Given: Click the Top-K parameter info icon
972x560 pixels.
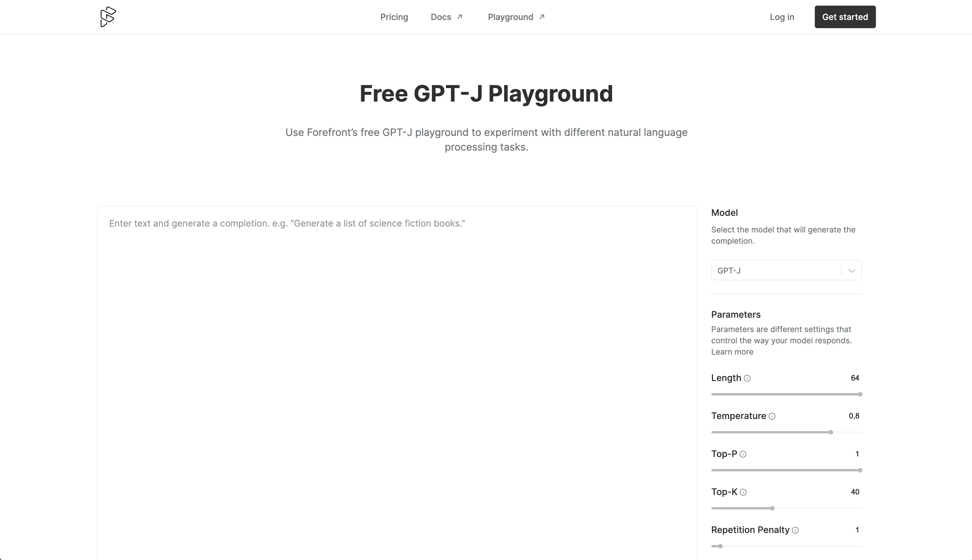Looking at the screenshot, I should (744, 492).
